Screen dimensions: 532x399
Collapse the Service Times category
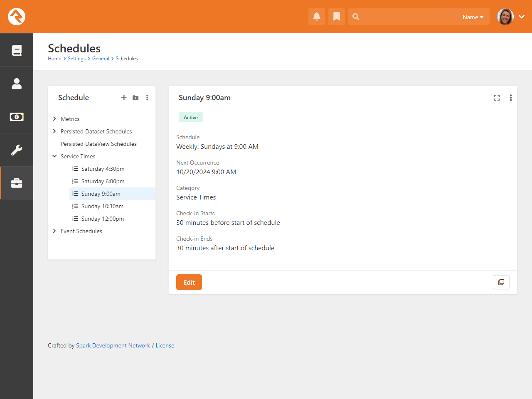point(54,156)
